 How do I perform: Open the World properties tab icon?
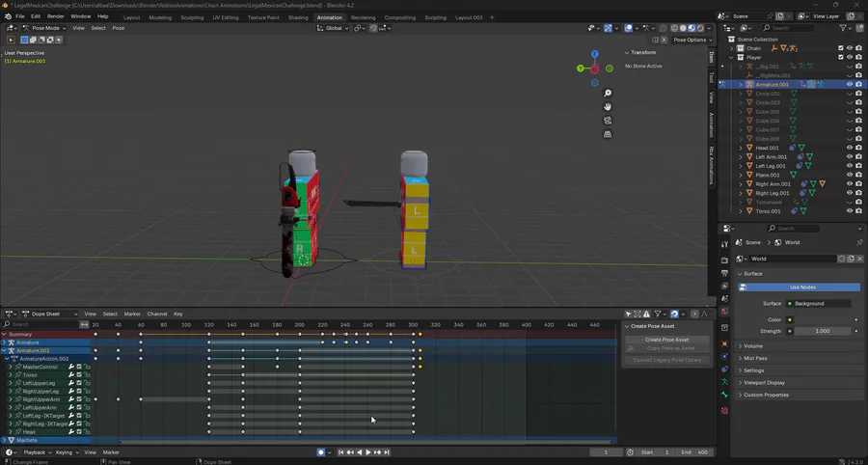(724, 312)
